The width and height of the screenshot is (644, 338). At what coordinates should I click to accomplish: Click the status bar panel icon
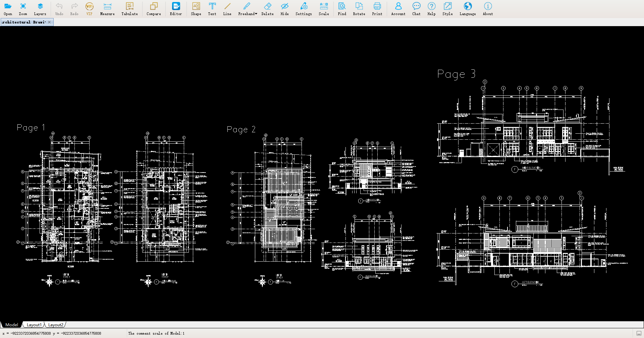639,333
